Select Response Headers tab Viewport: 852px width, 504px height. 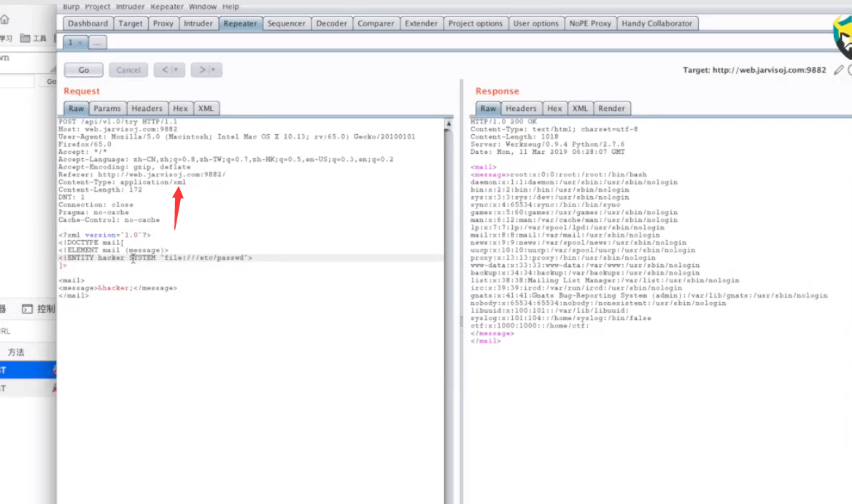[521, 109]
